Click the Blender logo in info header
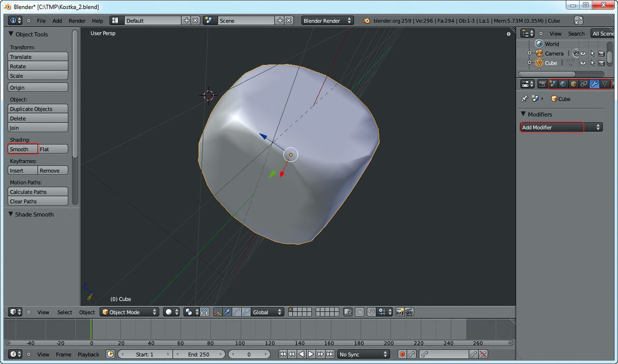The image size is (618, 364). coord(366,21)
